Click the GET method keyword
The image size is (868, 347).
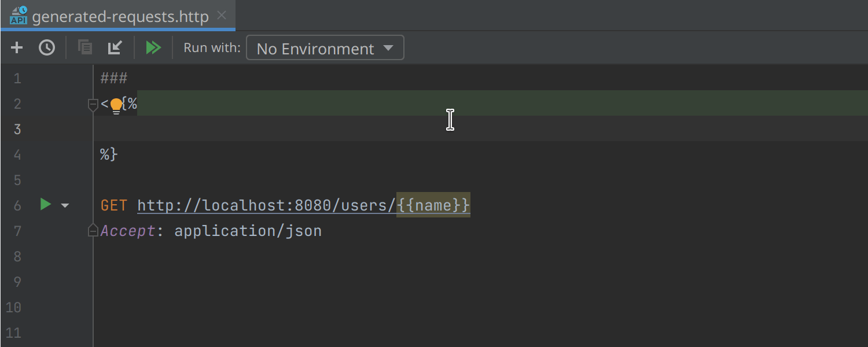click(x=113, y=205)
